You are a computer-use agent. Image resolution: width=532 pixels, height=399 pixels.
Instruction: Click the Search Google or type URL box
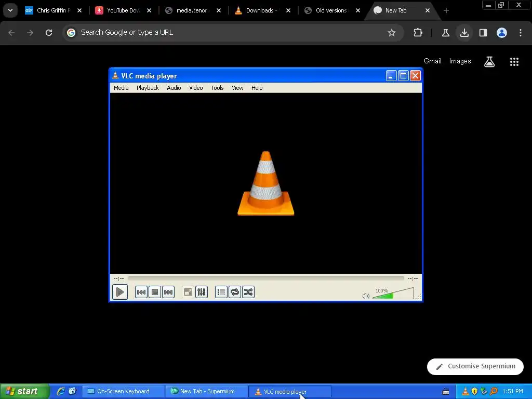coord(233,33)
